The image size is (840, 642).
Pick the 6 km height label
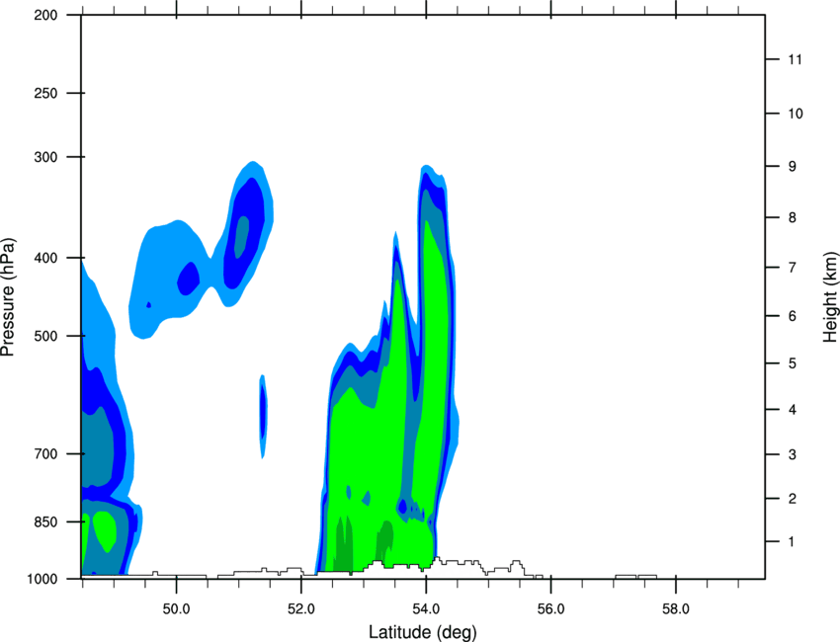(793, 316)
